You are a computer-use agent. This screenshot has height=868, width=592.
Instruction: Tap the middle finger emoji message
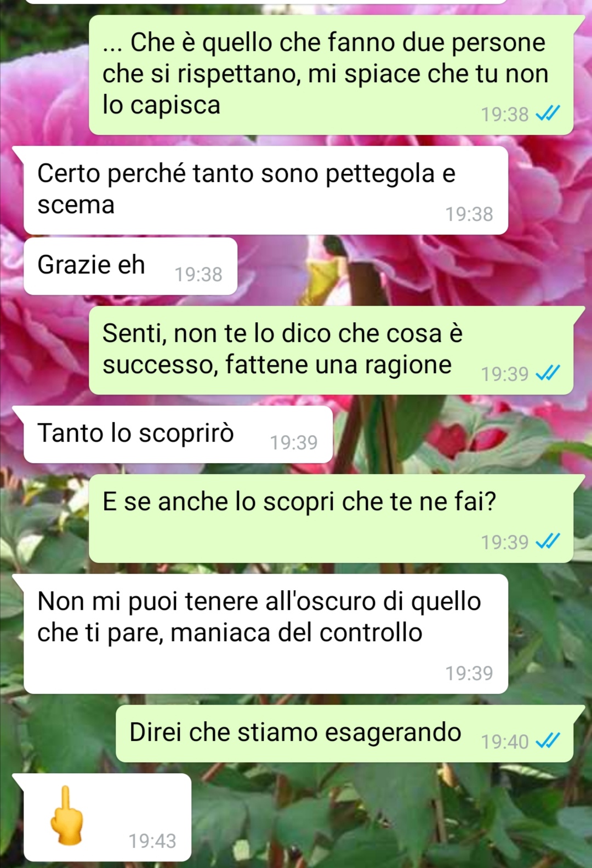(107, 817)
